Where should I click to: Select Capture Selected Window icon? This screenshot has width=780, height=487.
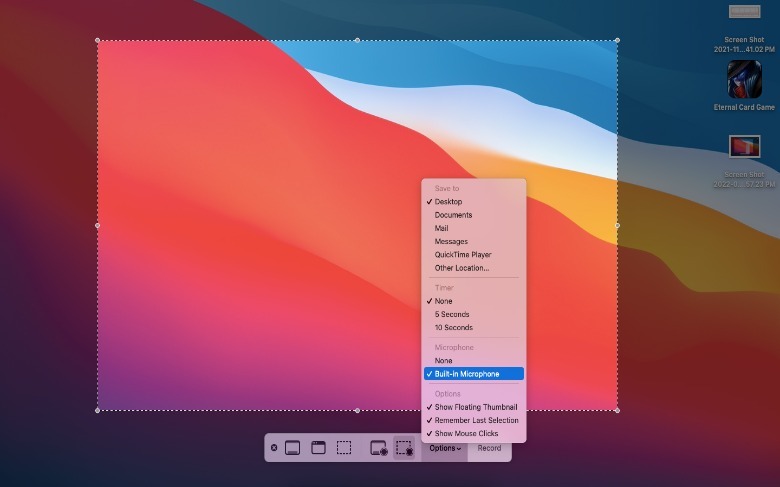tap(318, 448)
